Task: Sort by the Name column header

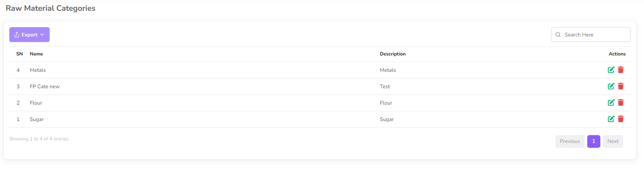Action: [x=36, y=54]
